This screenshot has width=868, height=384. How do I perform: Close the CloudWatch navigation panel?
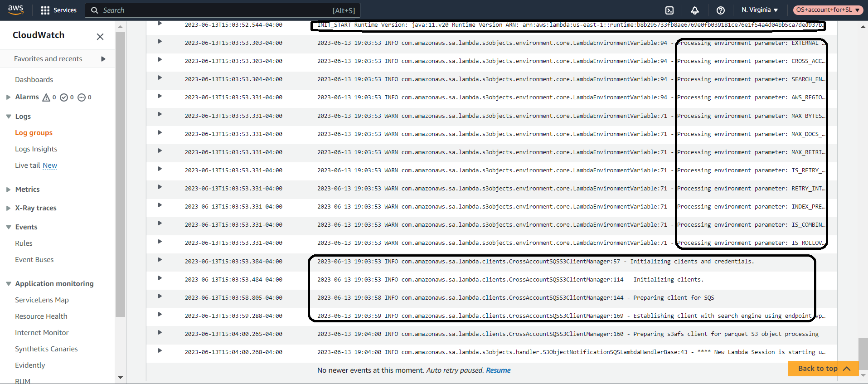(x=100, y=37)
